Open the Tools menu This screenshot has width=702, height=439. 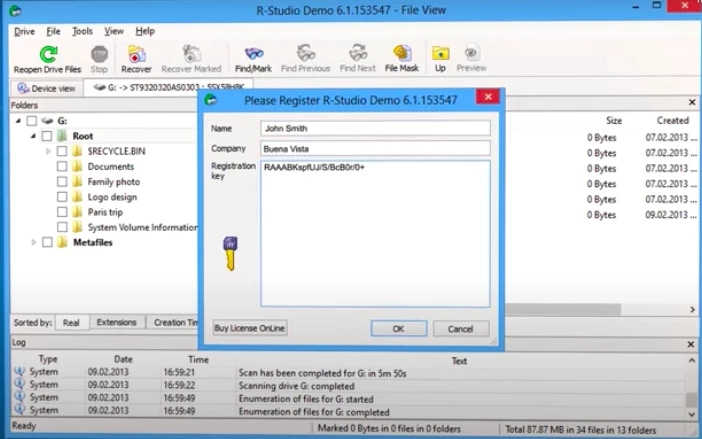(x=82, y=31)
